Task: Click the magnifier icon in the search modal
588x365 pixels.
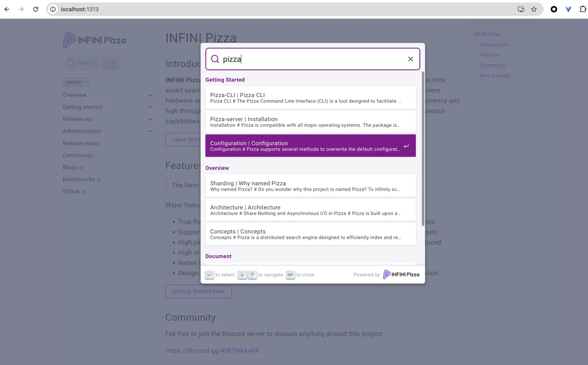Action: [215, 59]
